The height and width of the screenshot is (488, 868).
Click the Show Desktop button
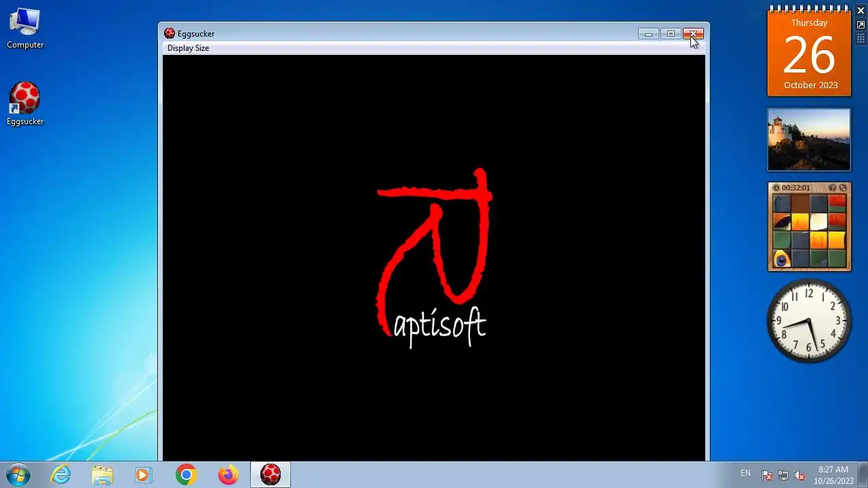pyautogui.click(x=863, y=475)
